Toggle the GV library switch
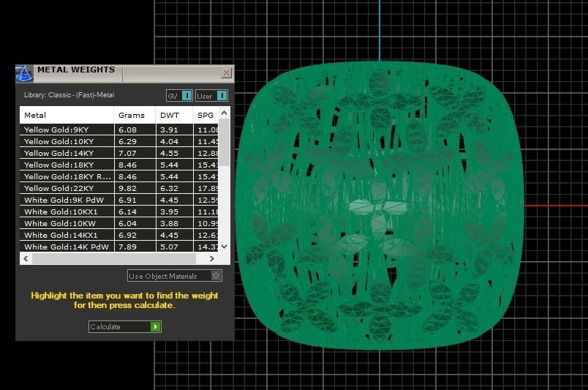This screenshot has width=588, height=390. (x=179, y=96)
